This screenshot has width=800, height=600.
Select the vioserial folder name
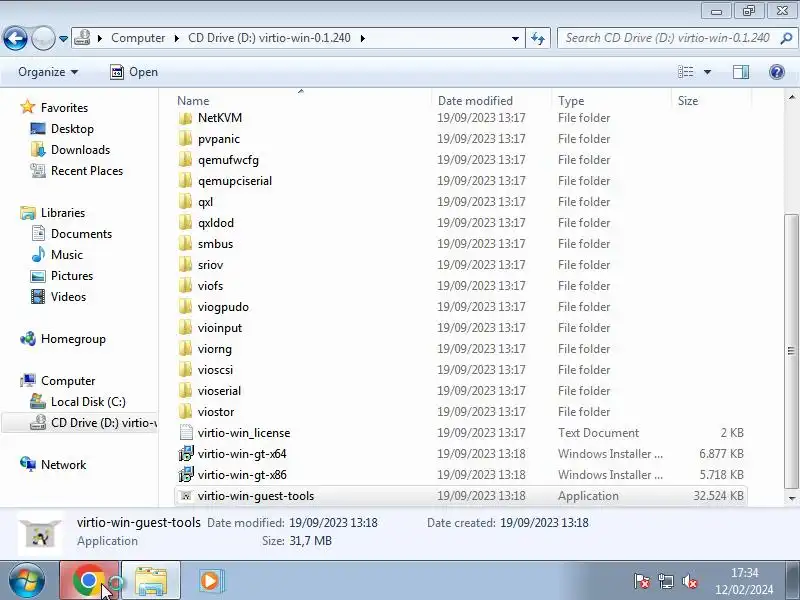coord(219,391)
